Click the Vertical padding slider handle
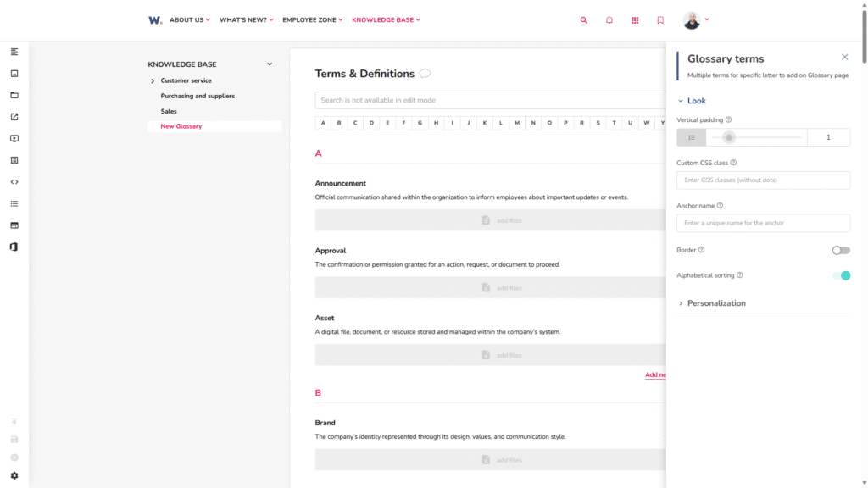The image size is (868, 488). tap(729, 137)
